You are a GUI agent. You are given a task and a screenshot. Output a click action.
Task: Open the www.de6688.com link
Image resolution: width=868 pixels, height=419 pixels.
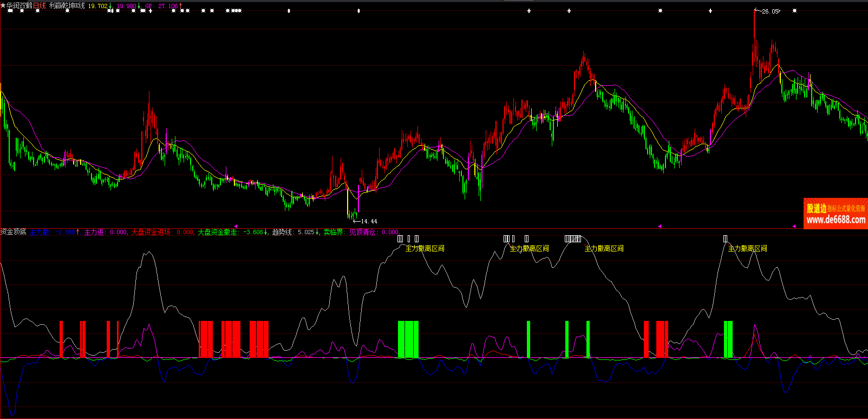click(836, 220)
